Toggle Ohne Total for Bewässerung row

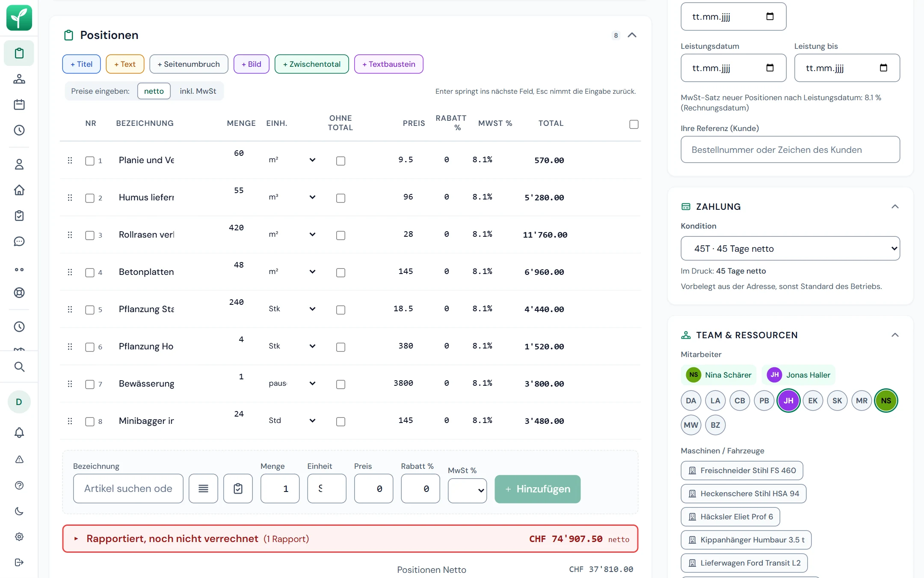pyautogui.click(x=341, y=384)
